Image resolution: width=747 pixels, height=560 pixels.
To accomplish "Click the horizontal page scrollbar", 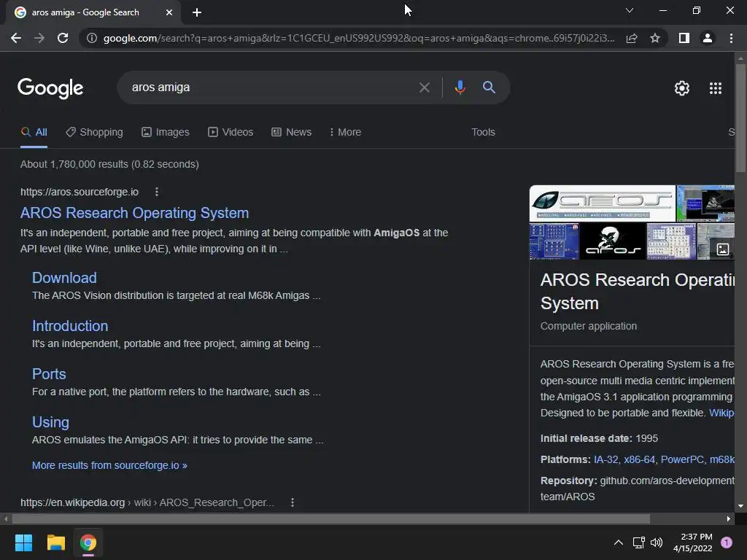I will tap(331, 519).
